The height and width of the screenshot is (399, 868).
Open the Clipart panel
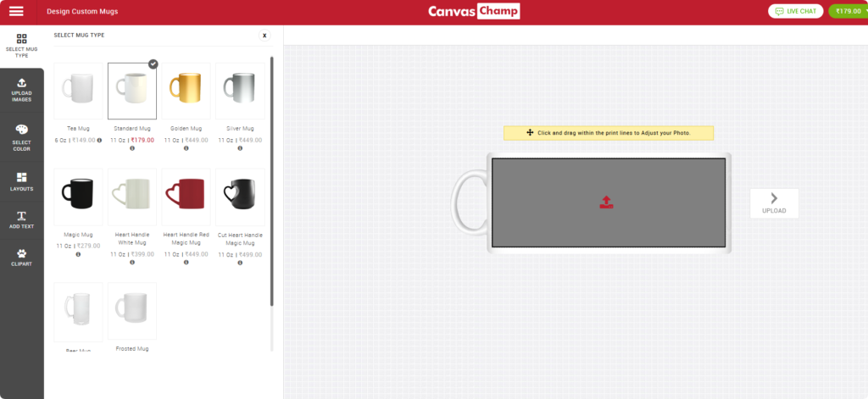pos(21,257)
